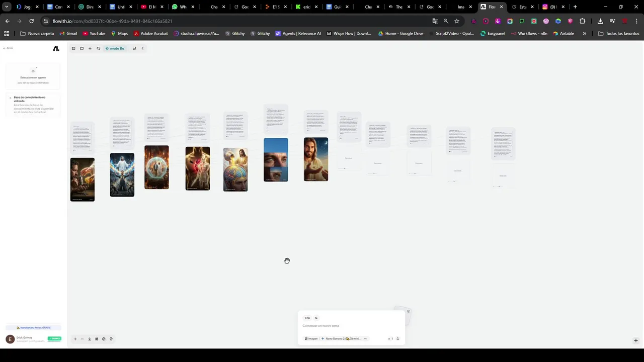
Task: Zoom in the canvas with bottom plus icon
Action: point(75,339)
